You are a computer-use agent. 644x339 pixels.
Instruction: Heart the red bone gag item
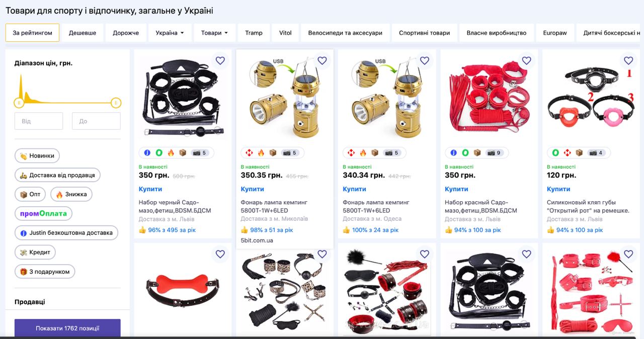click(220, 255)
